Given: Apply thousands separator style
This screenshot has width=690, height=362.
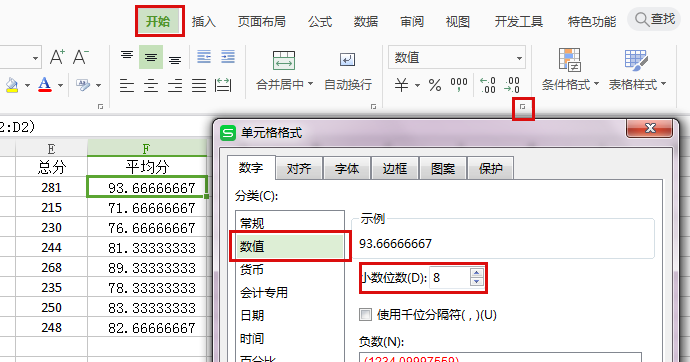Looking at the screenshot, I should pyautogui.click(x=459, y=84).
